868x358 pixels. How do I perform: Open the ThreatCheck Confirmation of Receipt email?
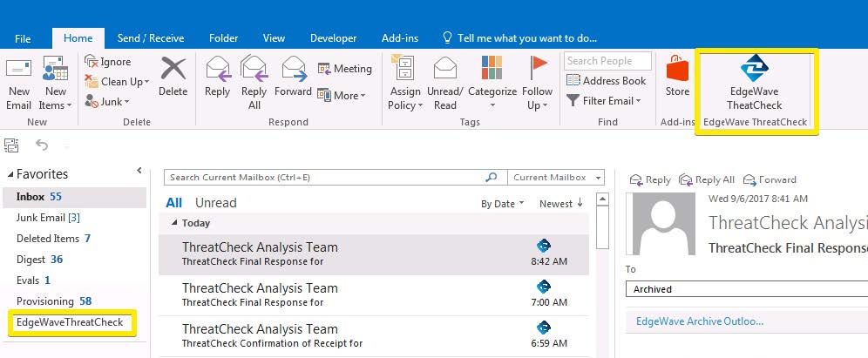374,336
